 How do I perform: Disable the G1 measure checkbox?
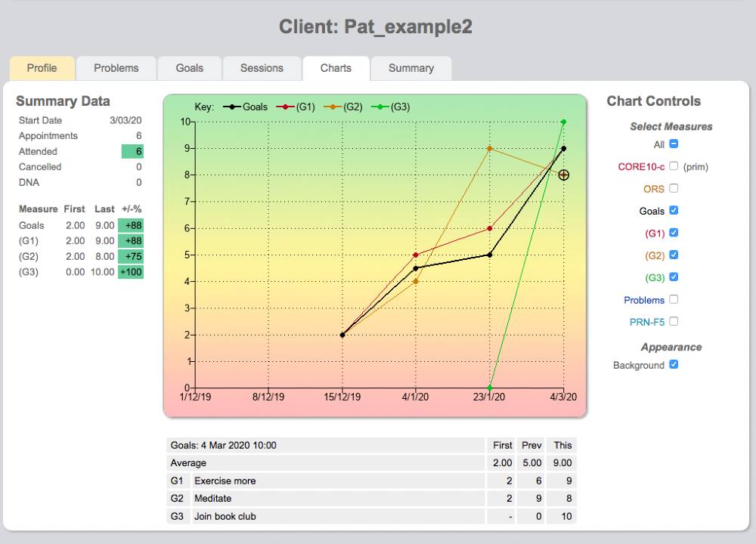[674, 233]
